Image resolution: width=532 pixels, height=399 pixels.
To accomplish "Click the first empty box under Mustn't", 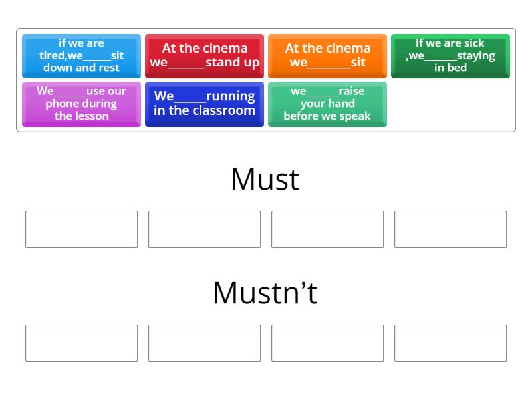I will point(81,342).
